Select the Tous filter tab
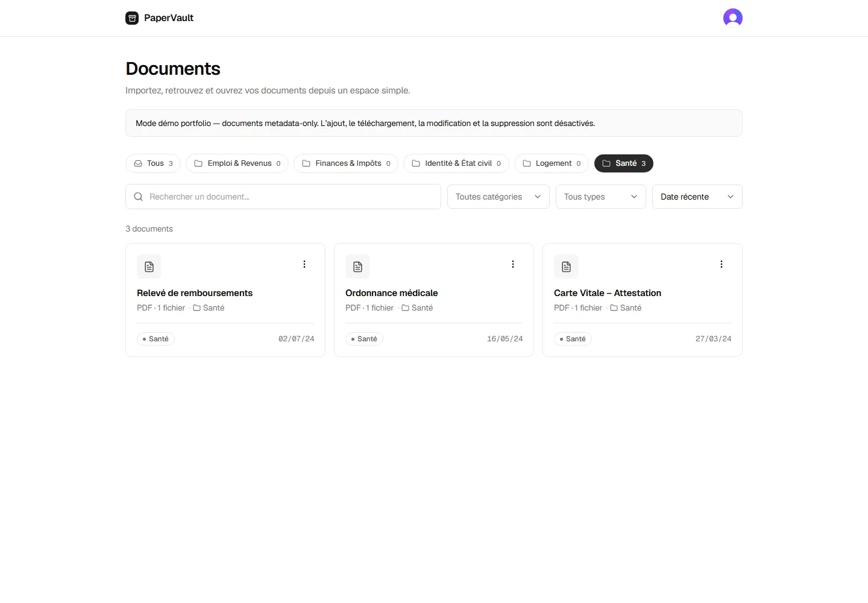The image size is (868, 603). click(x=153, y=163)
